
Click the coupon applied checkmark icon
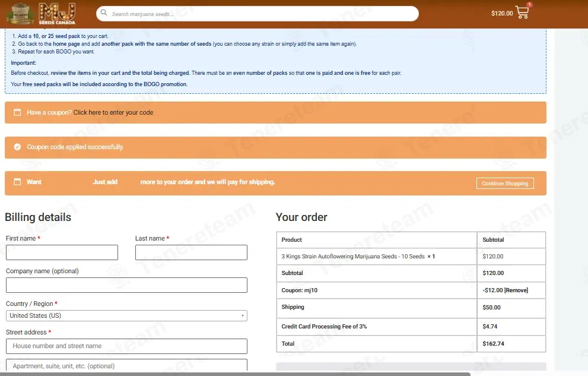[x=17, y=147]
